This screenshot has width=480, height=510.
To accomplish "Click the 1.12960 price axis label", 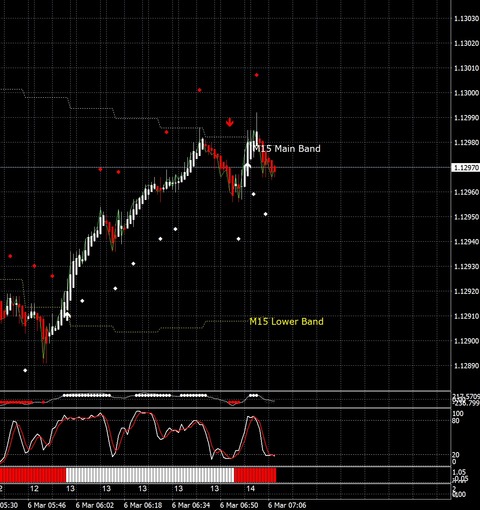I will click(467, 192).
